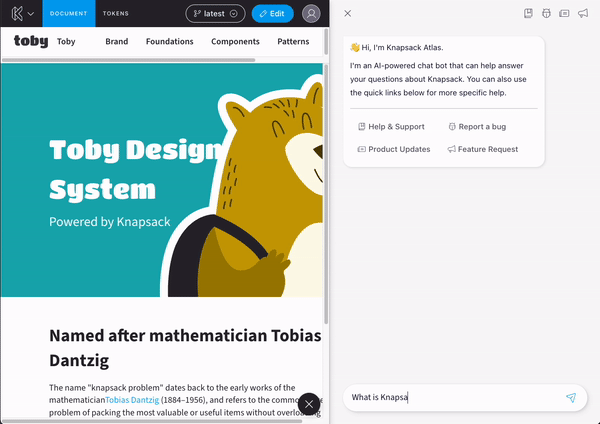Open the Brand navigation item
This screenshot has height=424, width=600.
point(117,41)
